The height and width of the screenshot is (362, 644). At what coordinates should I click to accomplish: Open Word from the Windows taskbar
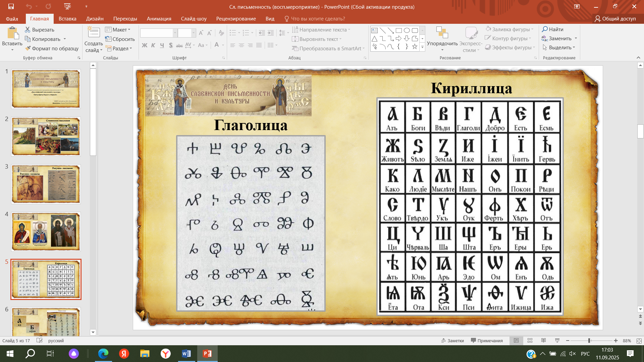186,354
